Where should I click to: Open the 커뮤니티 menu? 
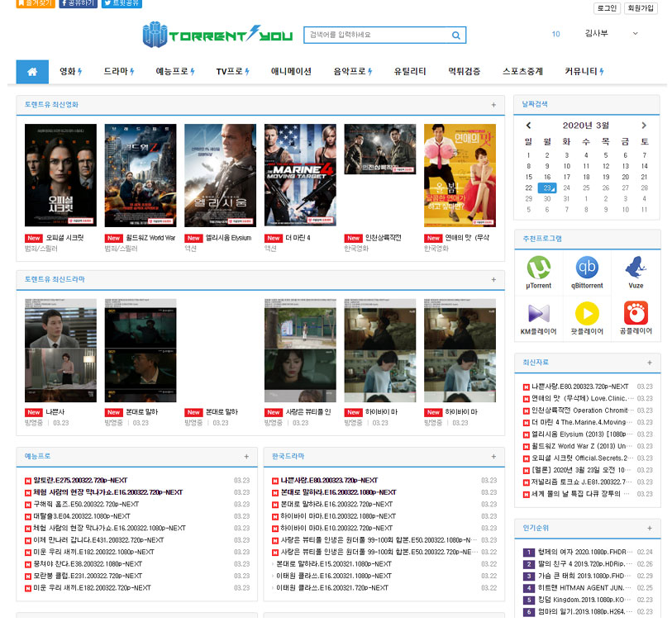coord(584,72)
